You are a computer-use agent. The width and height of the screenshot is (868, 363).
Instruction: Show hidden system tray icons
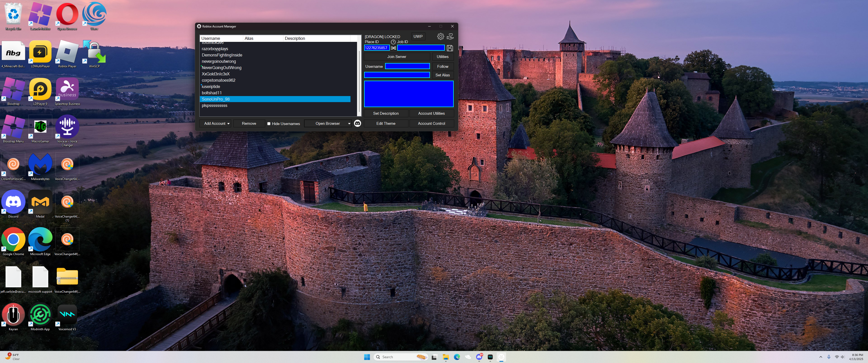(x=821, y=357)
